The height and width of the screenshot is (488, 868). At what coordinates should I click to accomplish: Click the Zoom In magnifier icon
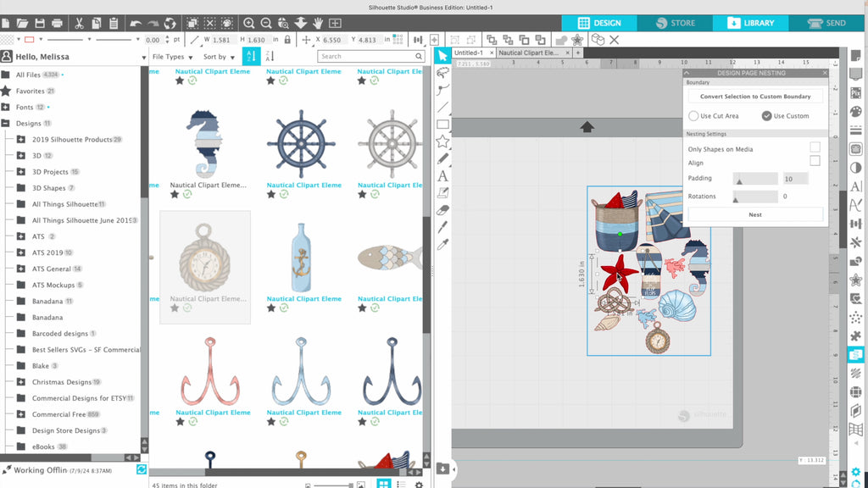click(x=249, y=23)
